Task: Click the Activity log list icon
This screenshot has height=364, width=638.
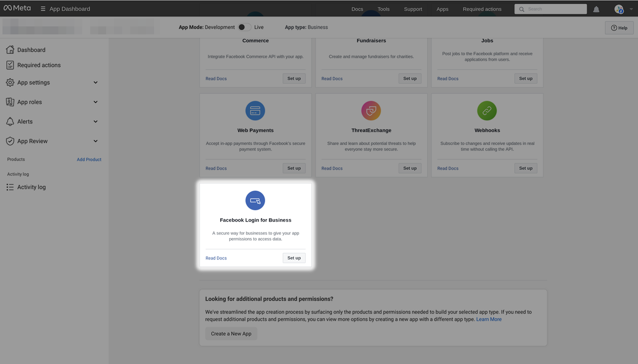Action: click(x=10, y=187)
